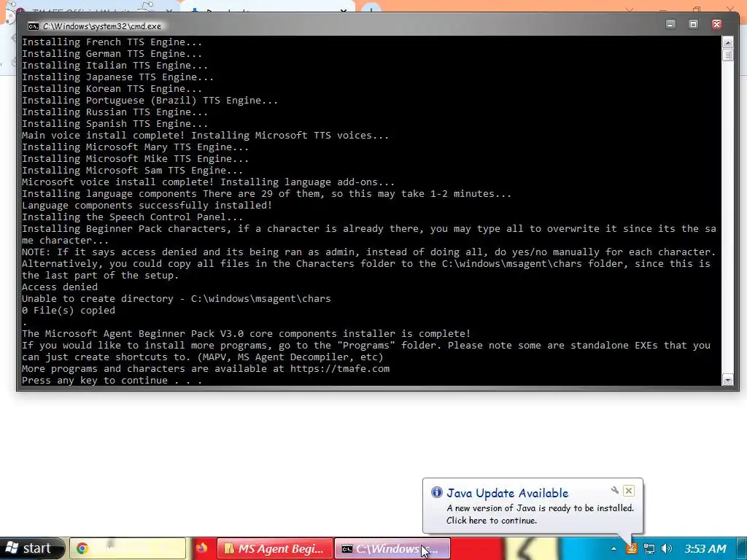Click 'Main voice install complete!' line
The width and height of the screenshot is (747, 560).
click(x=205, y=136)
